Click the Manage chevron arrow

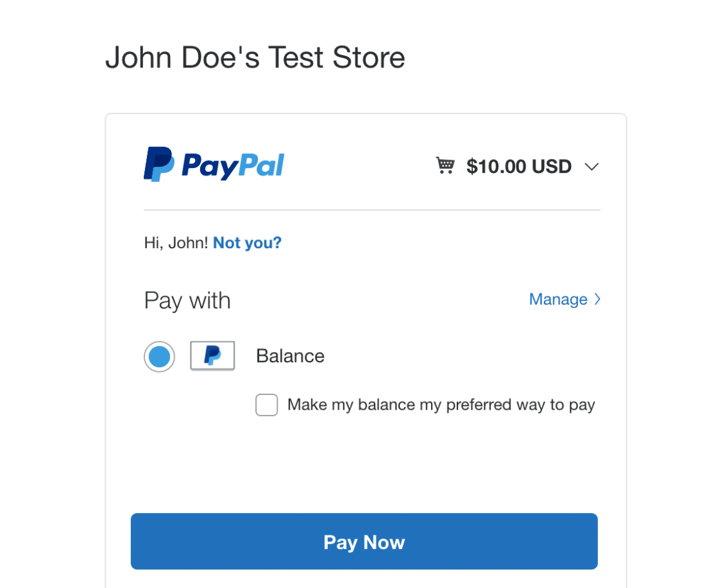[x=597, y=299]
